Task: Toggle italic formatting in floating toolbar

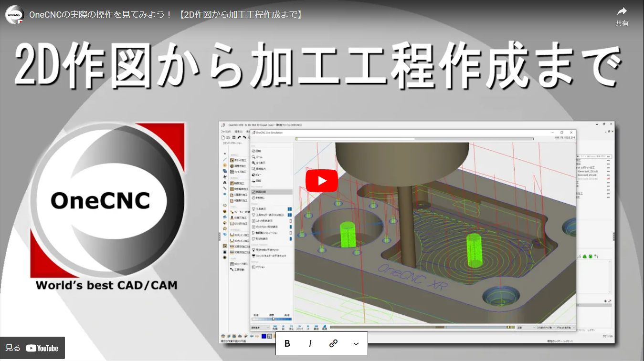Action: pyautogui.click(x=310, y=343)
